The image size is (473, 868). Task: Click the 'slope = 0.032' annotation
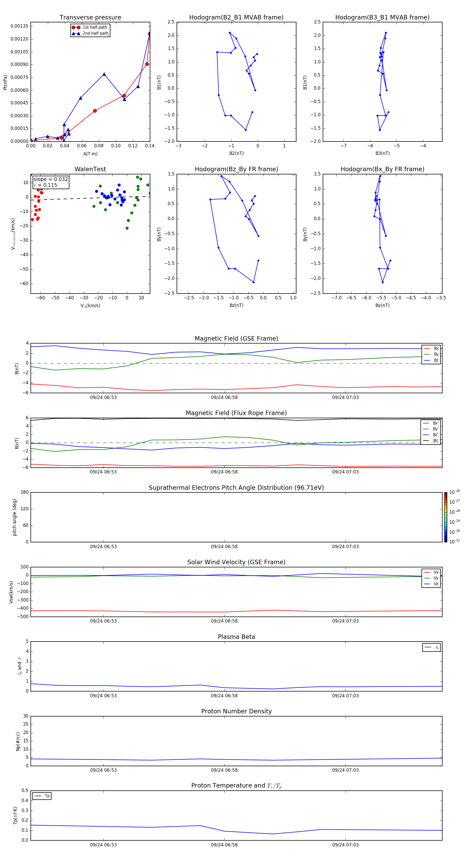(50, 179)
